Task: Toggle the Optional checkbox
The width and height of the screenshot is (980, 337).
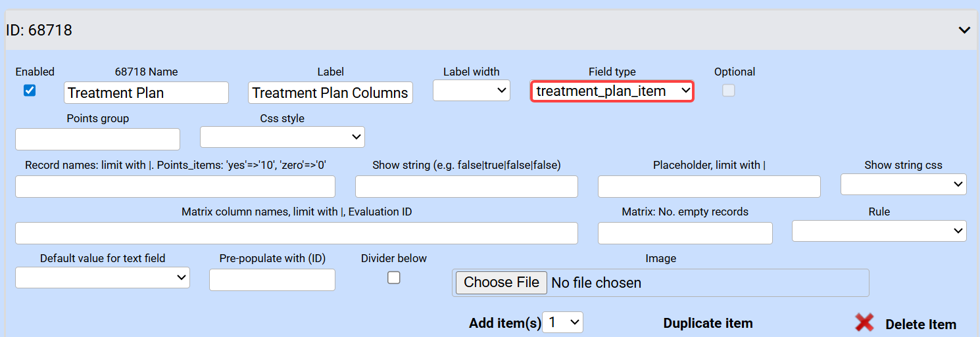Action: point(728,91)
